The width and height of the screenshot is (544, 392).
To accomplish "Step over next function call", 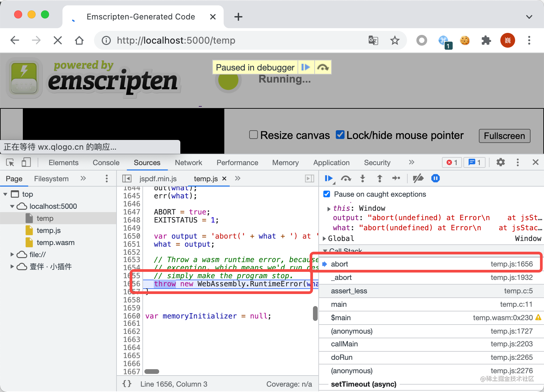I will (346, 179).
